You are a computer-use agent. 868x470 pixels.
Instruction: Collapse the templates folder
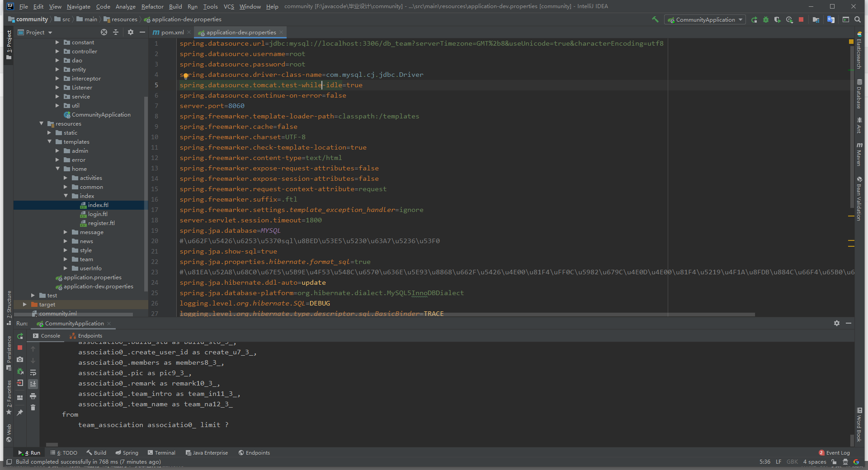tap(49, 142)
